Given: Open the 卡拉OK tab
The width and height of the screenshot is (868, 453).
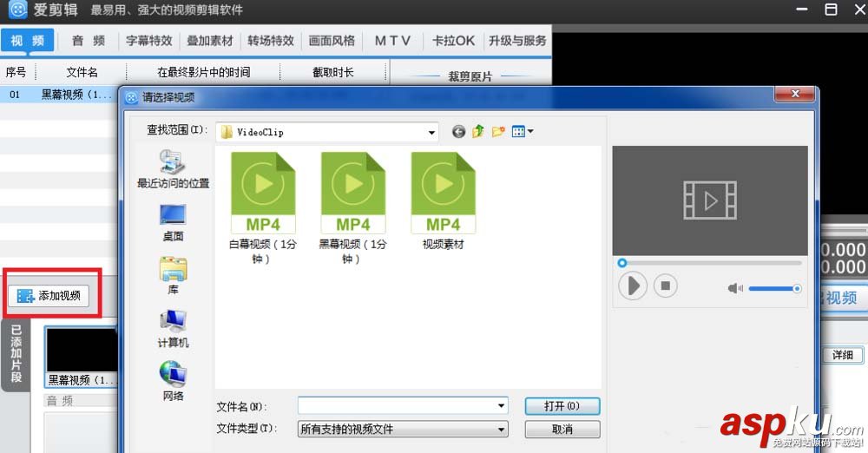Looking at the screenshot, I should tap(453, 41).
